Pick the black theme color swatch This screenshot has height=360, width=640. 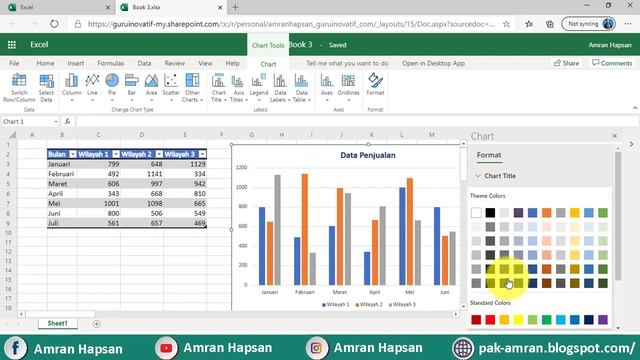[x=490, y=213]
